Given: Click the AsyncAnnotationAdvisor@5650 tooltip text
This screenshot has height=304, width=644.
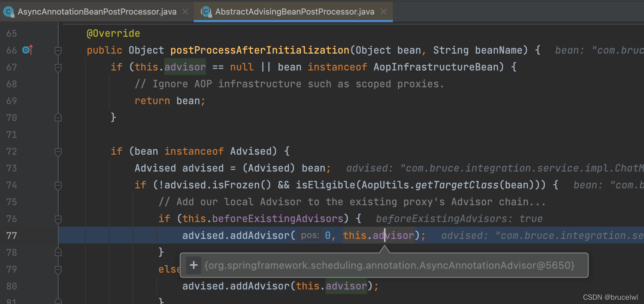Looking at the screenshot, I should pos(389,265).
